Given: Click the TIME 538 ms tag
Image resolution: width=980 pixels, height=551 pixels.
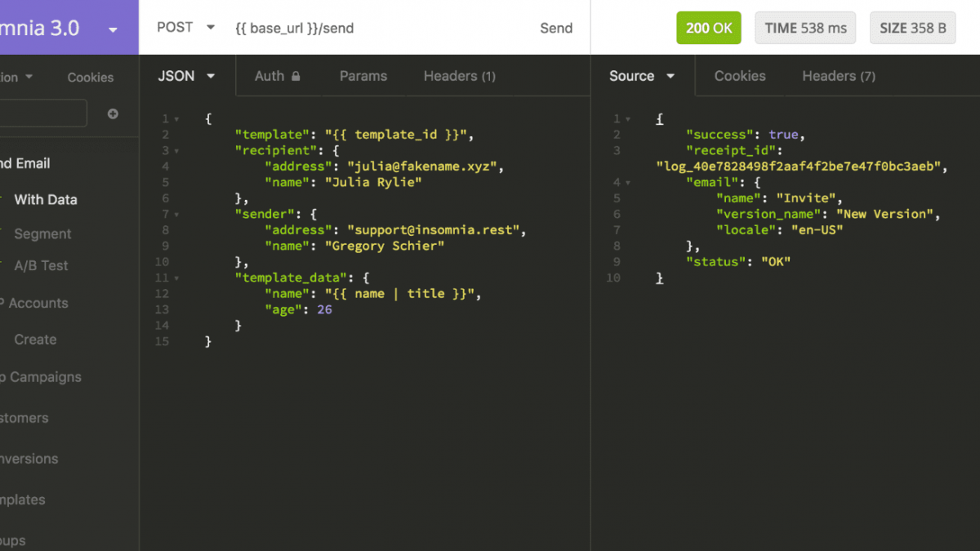Looking at the screenshot, I should 805,28.
